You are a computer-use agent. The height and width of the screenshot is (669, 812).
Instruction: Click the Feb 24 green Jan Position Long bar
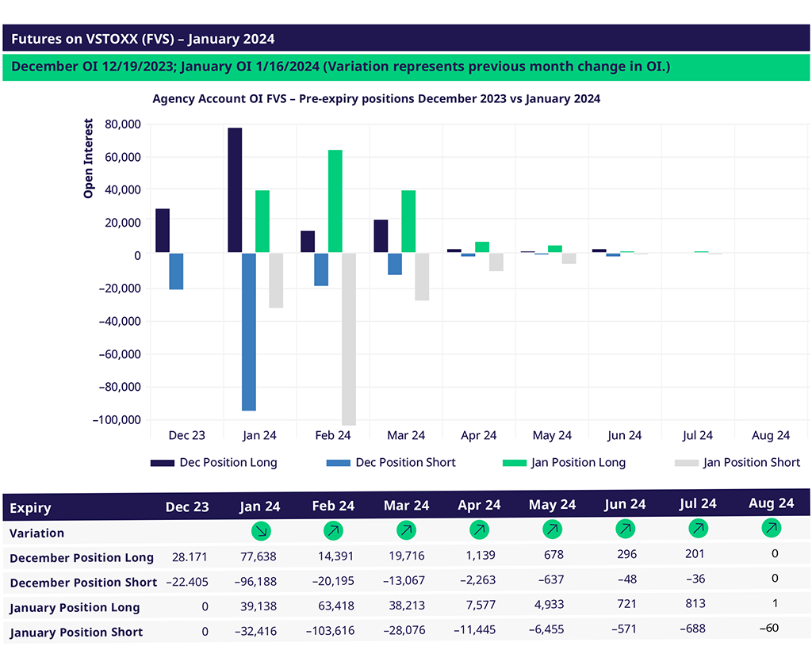point(335,201)
